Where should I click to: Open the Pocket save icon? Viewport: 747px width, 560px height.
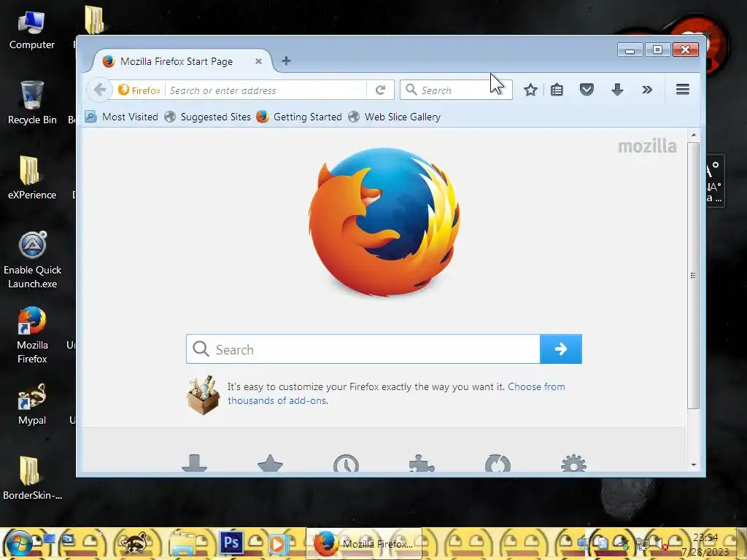coord(587,90)
